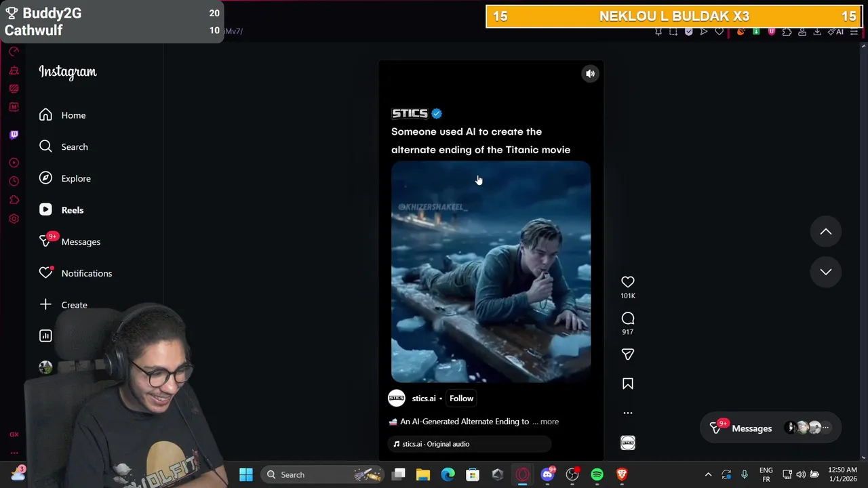Expand caption with more link
The height and width of the screenshot is (488, 868).
coord(549,422)
